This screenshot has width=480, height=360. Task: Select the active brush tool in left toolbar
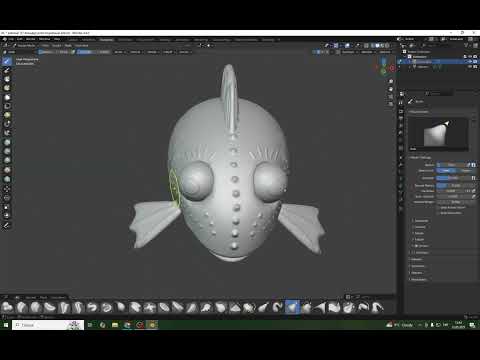pos(7,61)
